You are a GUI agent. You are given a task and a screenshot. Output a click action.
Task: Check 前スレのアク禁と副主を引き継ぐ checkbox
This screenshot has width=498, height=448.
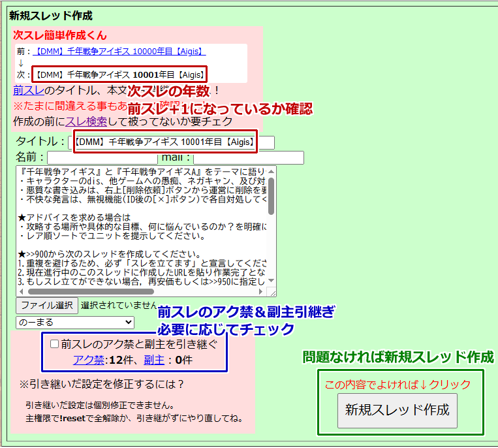(x=55, y=344)
